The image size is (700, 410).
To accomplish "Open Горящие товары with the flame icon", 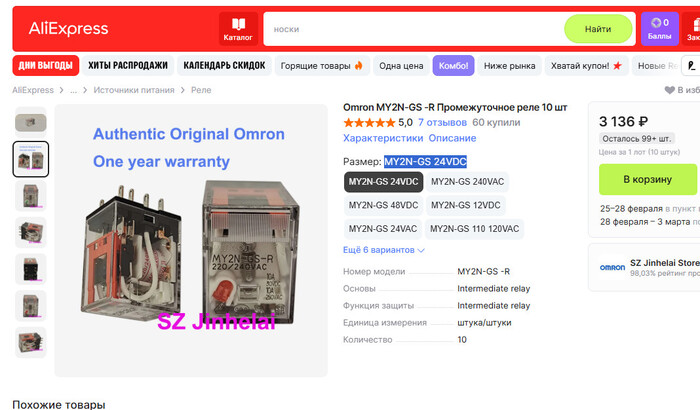I will [x=322, y=66].
